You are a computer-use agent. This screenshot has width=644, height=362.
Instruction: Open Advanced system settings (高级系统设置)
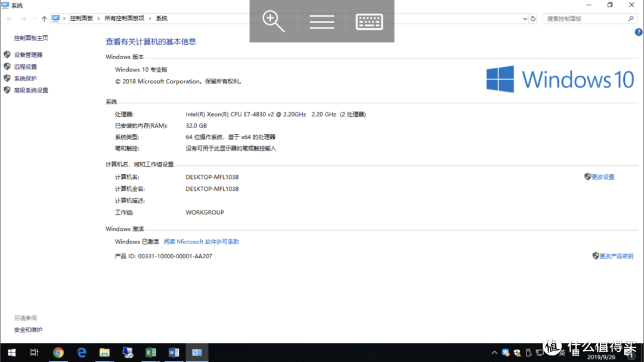pyautogui.click(x=31, y=91)
